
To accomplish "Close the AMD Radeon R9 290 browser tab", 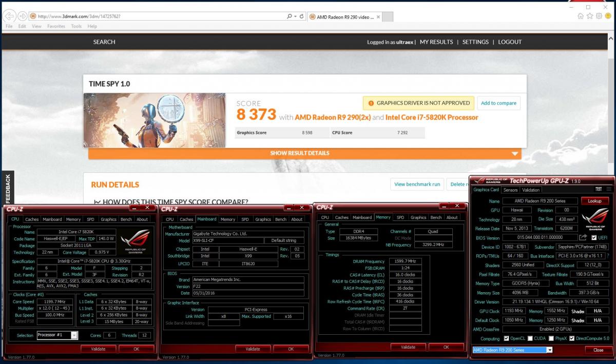I will pos(379,16).
